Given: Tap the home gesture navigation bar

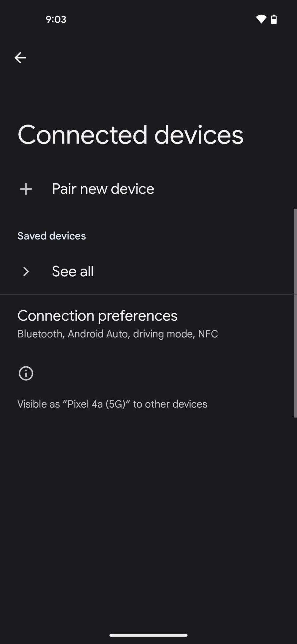Looking at the screenshot, I should [148, 635].
